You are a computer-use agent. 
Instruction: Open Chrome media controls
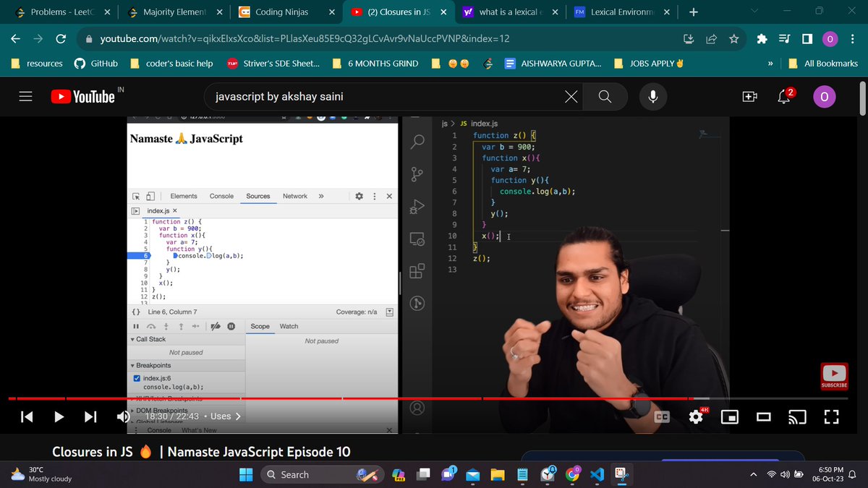point(784,38)
